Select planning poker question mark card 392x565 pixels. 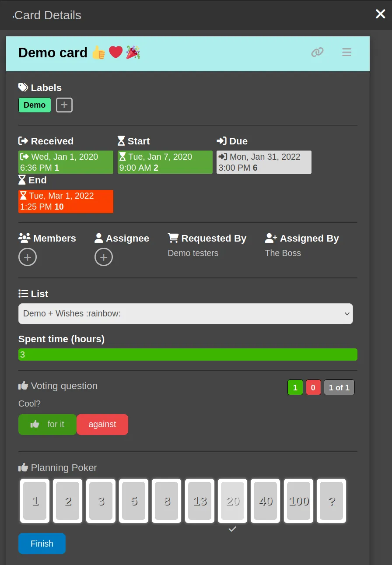332,501
